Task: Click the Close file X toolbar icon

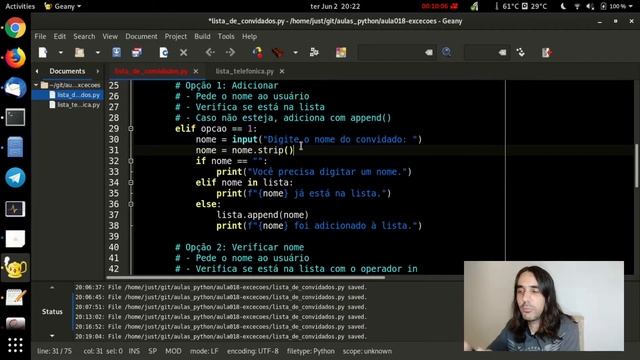Action: [x=184, y=52]
